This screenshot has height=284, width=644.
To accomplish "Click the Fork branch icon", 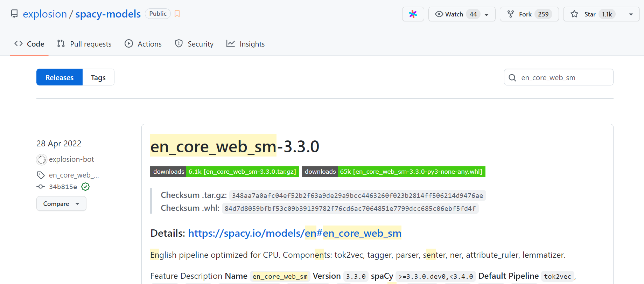I will click(511, 14).
